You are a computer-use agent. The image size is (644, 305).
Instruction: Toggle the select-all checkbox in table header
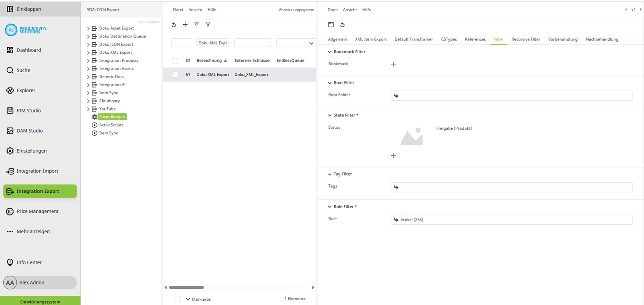[x=175, y=61]
